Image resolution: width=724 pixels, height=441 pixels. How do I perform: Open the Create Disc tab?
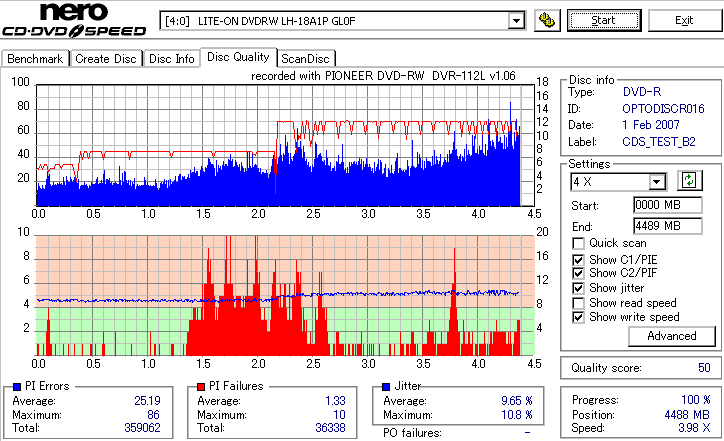coord(106,59)
